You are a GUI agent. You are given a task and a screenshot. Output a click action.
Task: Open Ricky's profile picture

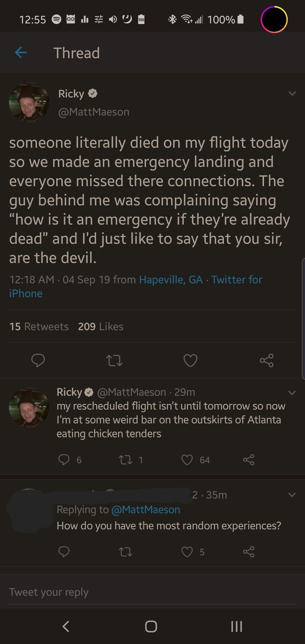coord(29,102)
